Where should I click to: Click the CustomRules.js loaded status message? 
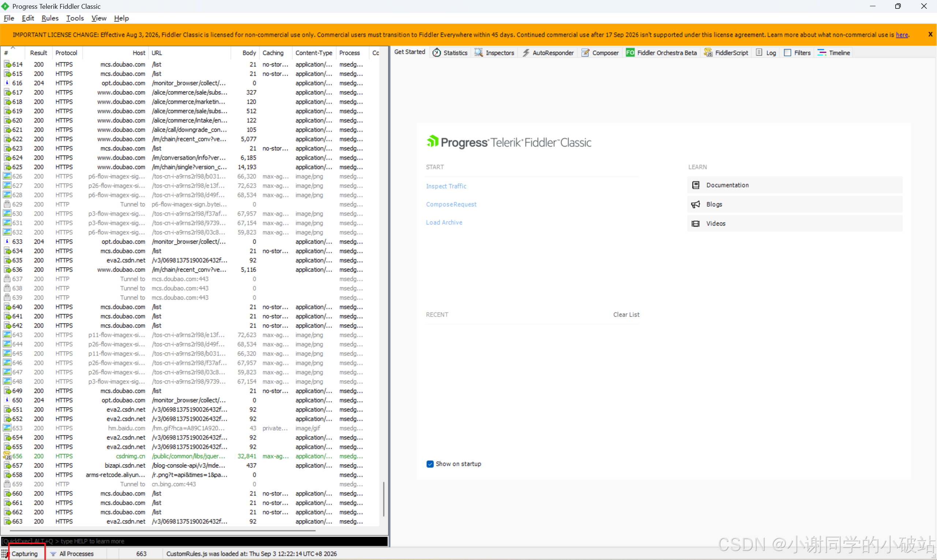(251, 554)
